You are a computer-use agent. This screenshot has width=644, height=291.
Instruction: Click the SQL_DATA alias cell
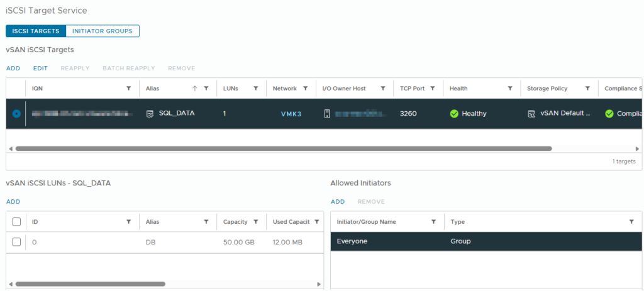tap(177, 114)
